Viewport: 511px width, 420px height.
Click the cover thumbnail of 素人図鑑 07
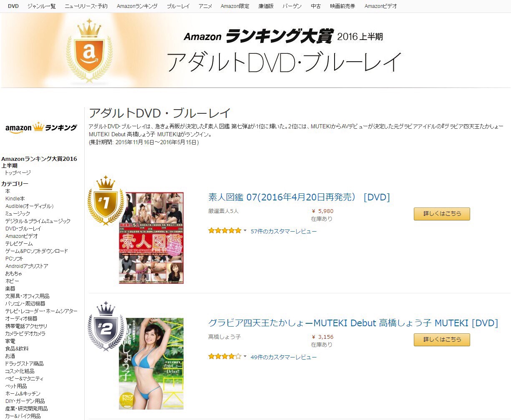pos(151,238)
